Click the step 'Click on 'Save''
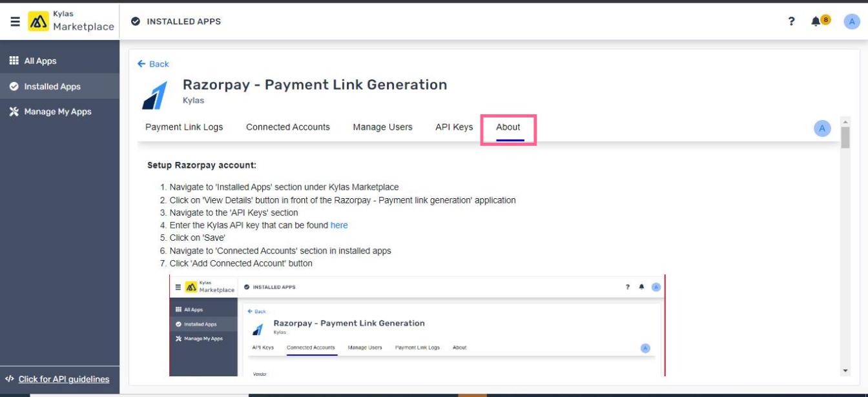Image resolution: width=868 pixels, height=397 pixels. tap(198, 238)
